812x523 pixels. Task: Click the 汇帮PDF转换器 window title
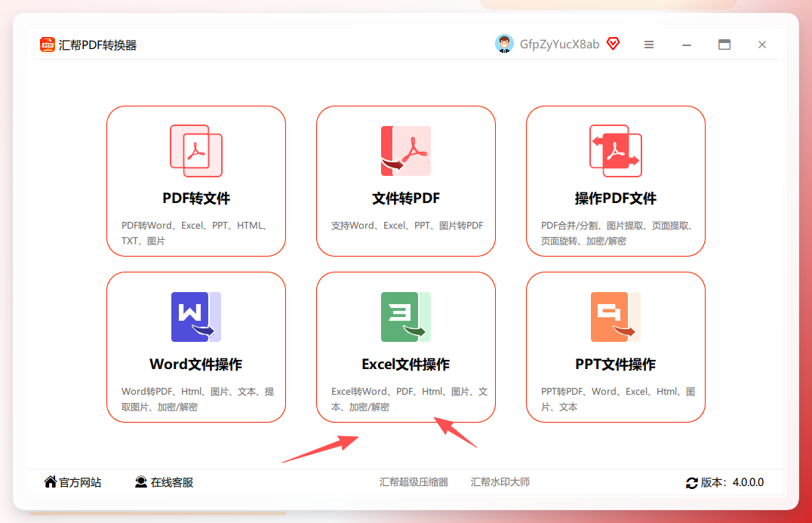click(x=97, y=45)
